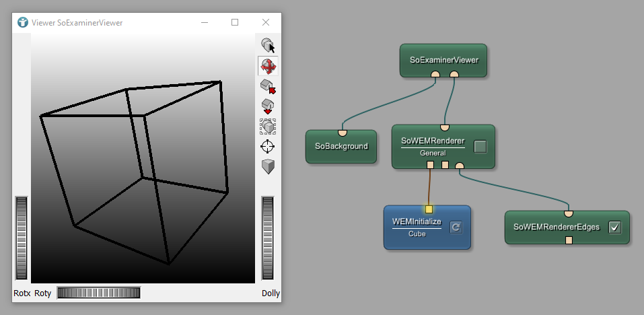
Task: Select the seek crosshair tool
Action: click(268, 146)
